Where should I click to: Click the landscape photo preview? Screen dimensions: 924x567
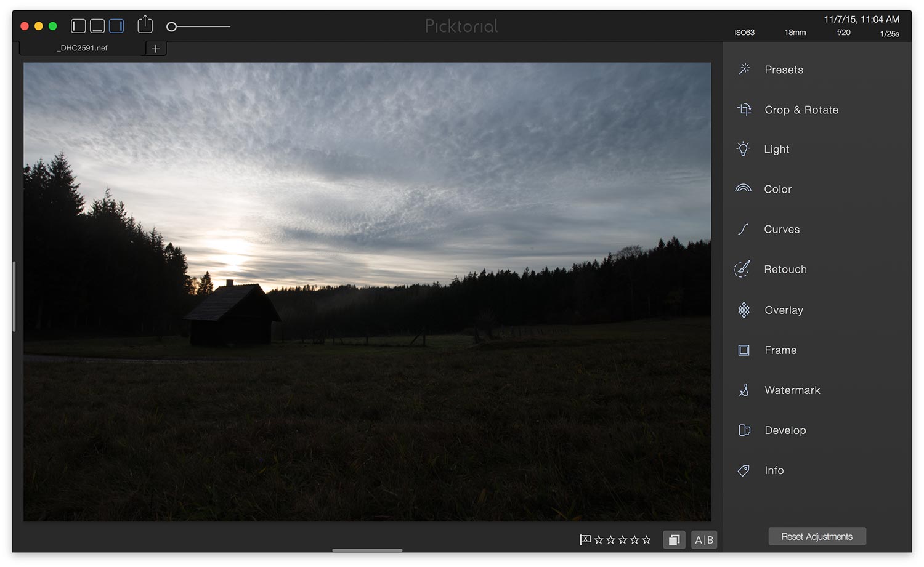[367, 292]
